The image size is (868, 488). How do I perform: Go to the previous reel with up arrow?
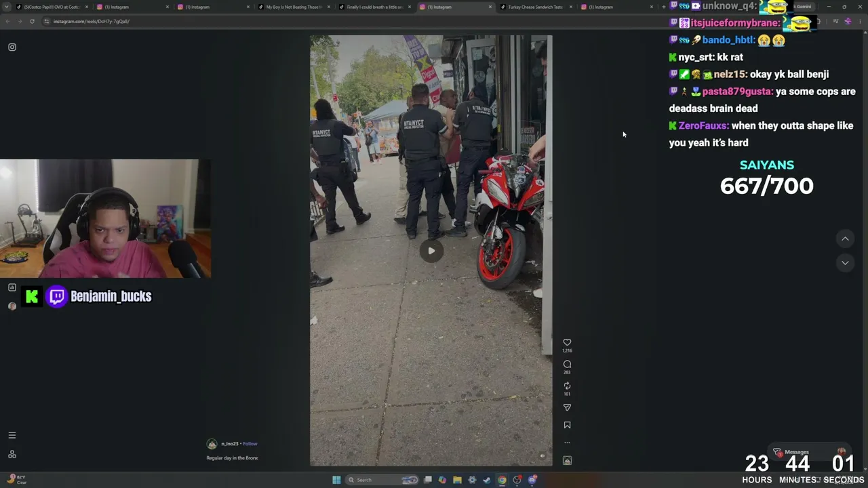coord(845,239)
